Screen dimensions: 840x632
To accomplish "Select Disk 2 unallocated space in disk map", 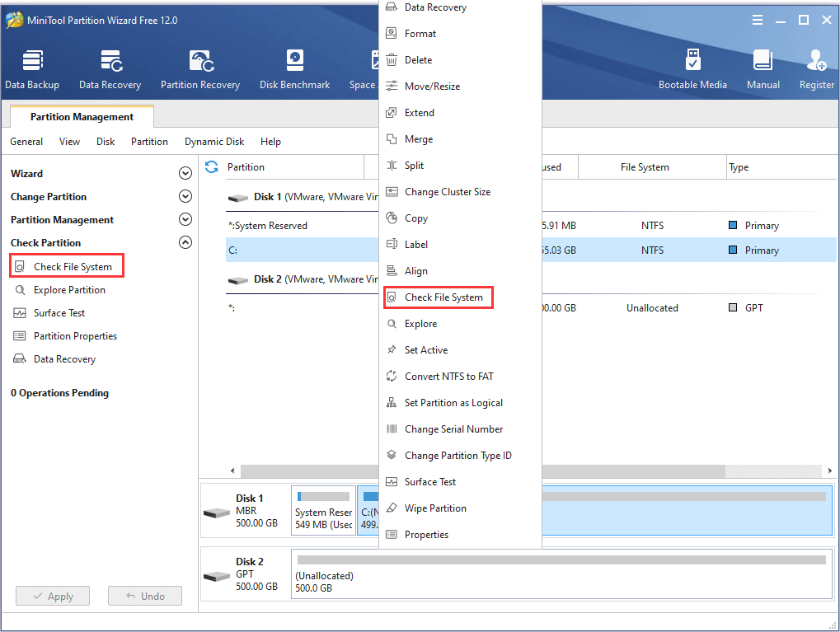I will (561, 575).
